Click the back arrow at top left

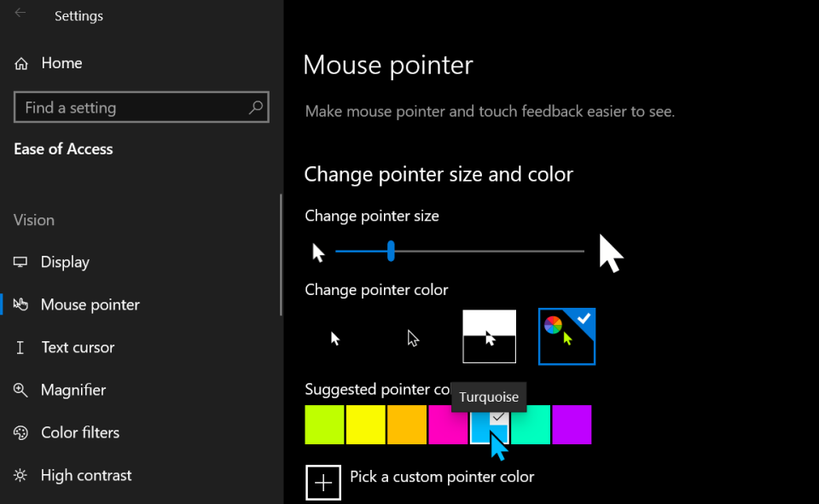[x=19, y=14]
